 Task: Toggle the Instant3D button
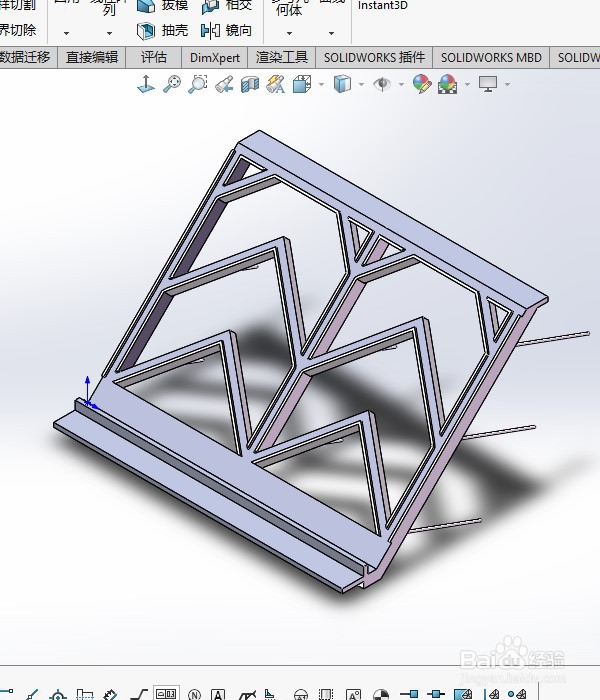(383, 5)
